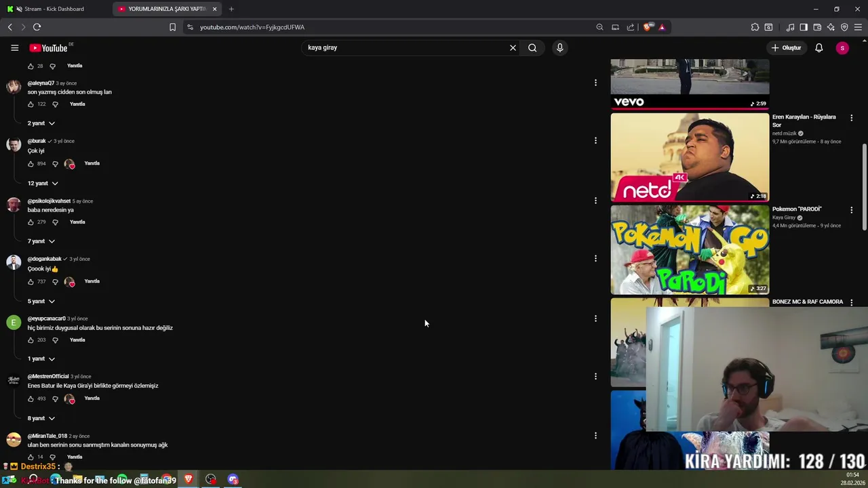Click the page vertical scrollbar thumb
The width and height of the screenshot is (868, 488).
[865, 188]
